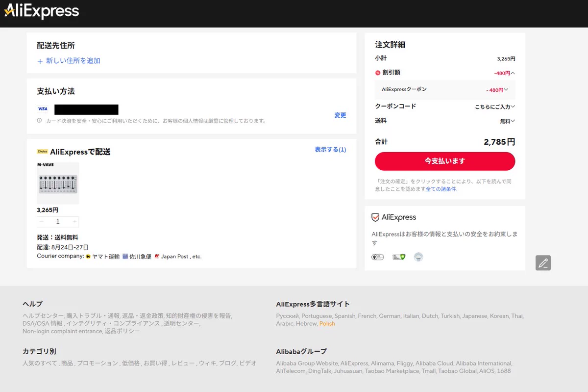588x392 pixels.
Task: Open 購入トラブル・通報 footer link
Action: click(93, 316)
